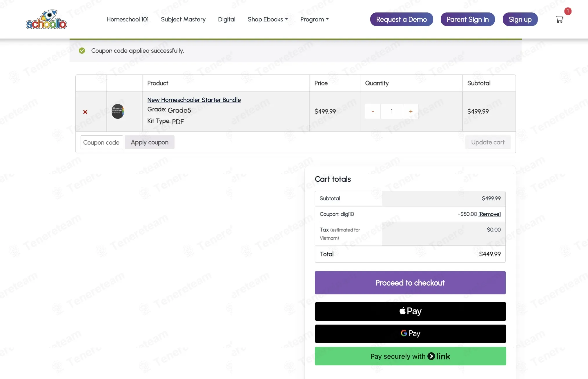Click the green success checkmark icon
Screen dimensions: 588x379
[82, 51]
